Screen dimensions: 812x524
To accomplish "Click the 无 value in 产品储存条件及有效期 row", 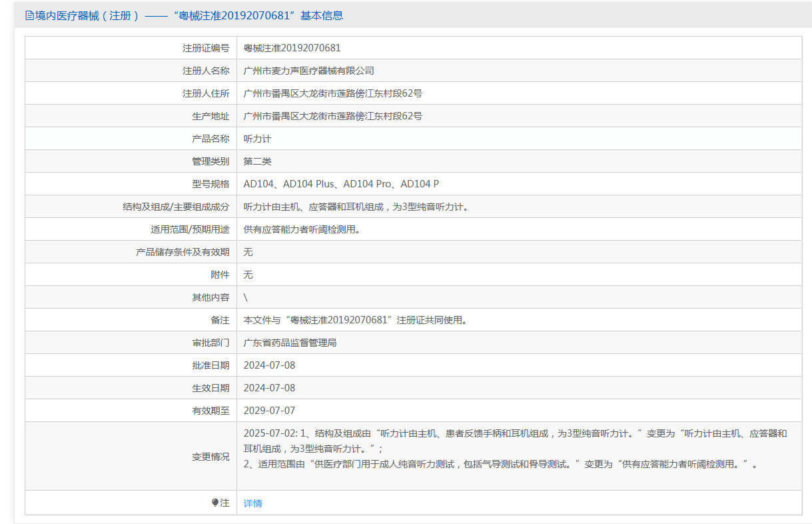I will [248, 252].
